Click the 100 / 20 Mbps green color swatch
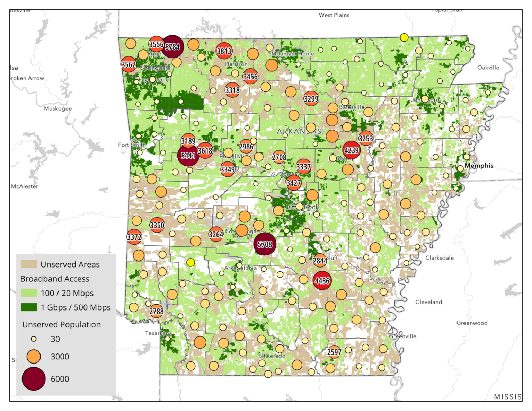The image size is (532, 411). click(x=28, y=292)
